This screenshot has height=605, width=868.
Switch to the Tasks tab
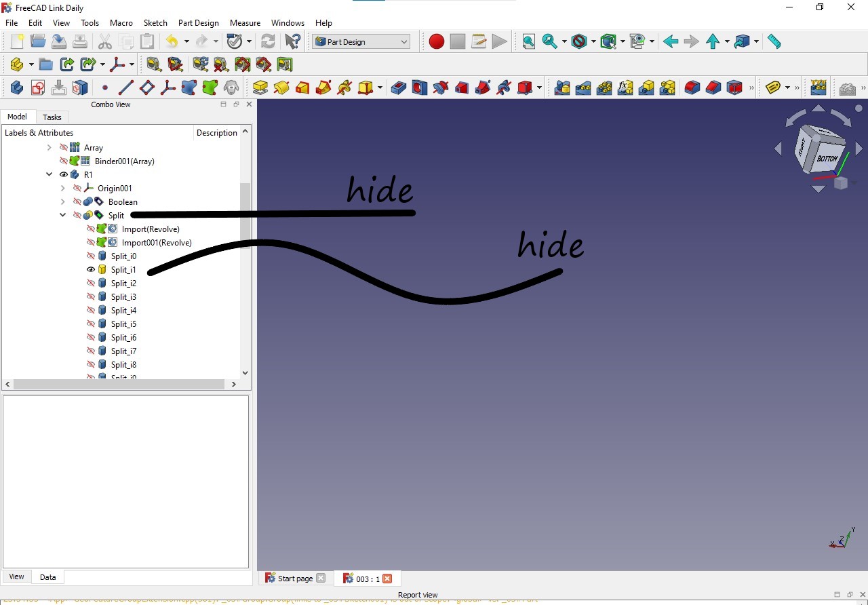(x=52, y=117)
